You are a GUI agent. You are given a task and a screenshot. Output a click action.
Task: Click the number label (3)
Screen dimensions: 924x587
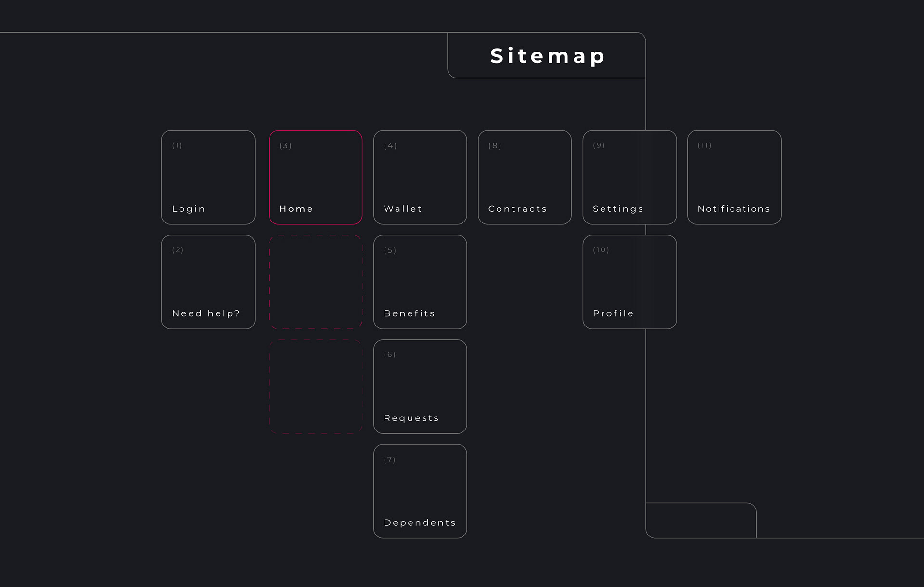[x=285, y=146]
